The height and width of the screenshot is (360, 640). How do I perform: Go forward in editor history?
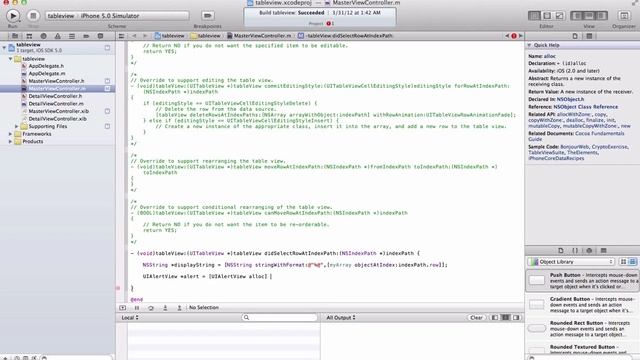[144, 36]
